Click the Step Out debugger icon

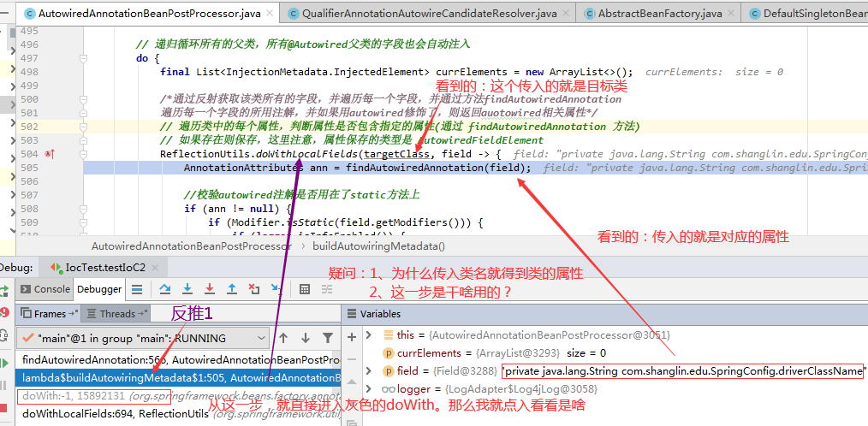click(232, 289)
